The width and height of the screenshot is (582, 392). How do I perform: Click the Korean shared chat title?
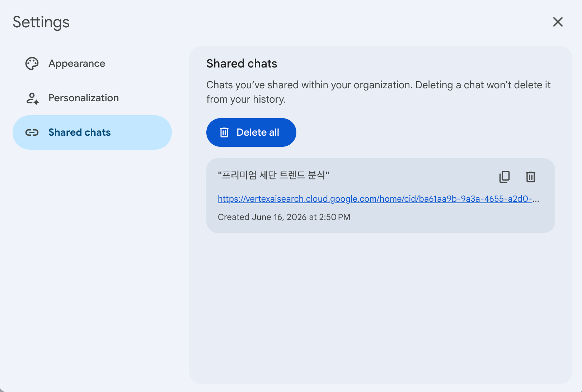pyautogui.click(x=273, y=175)
